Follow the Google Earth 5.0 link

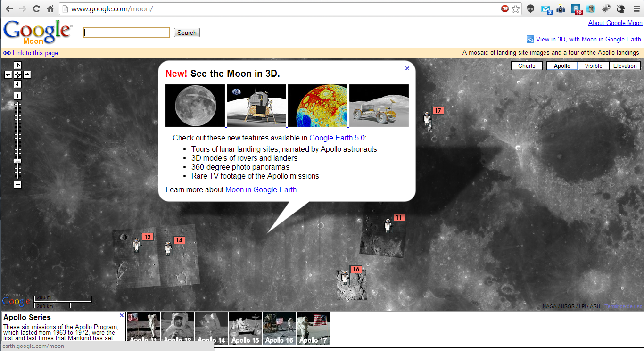[x=337, y=138]
